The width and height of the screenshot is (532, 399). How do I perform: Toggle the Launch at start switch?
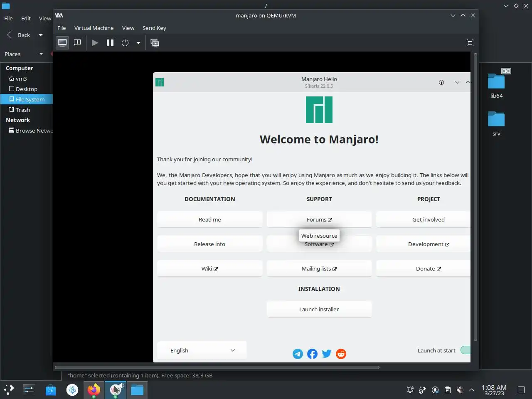coord(465,350)
